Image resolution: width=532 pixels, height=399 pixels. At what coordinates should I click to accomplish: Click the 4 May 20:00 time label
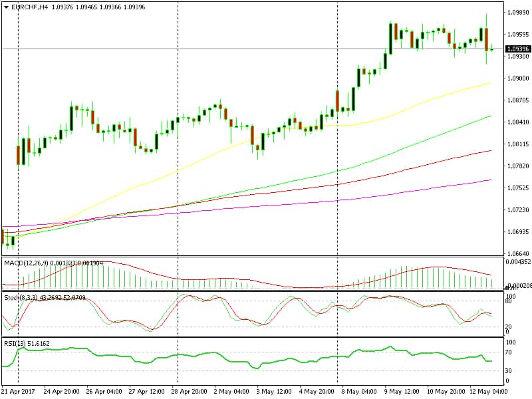pyautogui.click(x=317, y=391)
